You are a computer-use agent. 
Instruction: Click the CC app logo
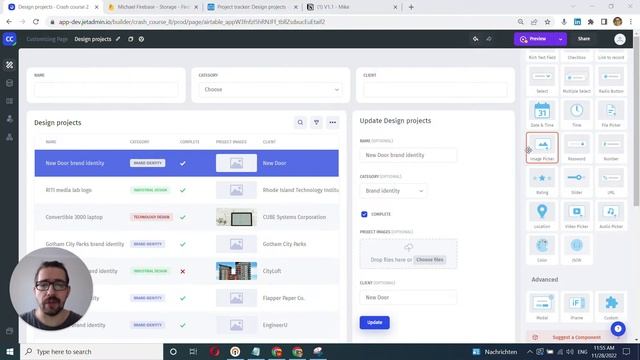point(9,39)
